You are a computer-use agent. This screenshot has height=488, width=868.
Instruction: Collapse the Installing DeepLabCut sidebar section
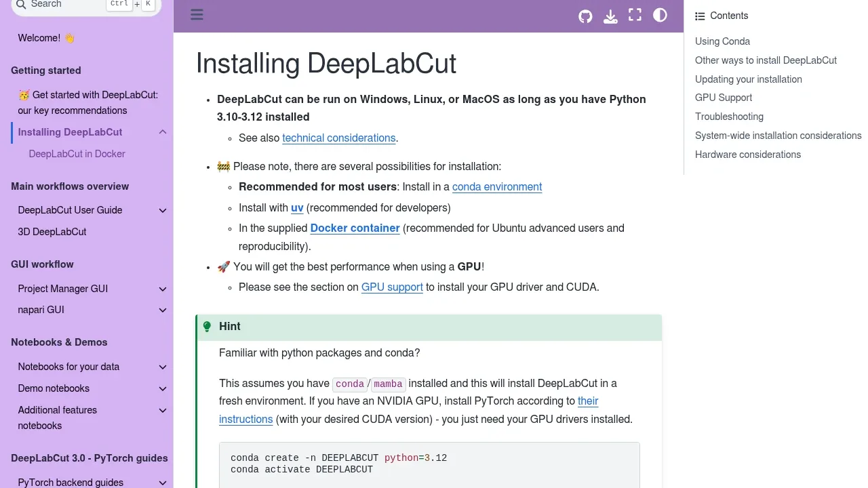coord(163,132)
